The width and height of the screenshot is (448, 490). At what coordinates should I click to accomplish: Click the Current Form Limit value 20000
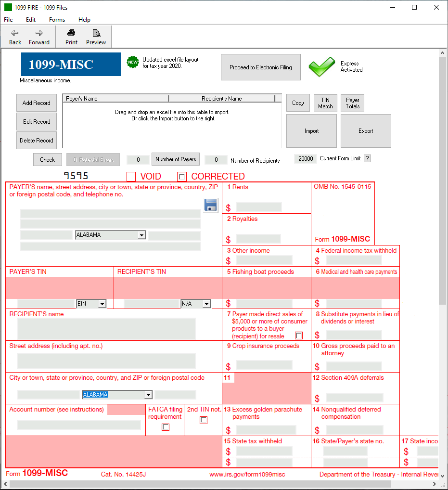pyautogui.click(x=306, y=159)
